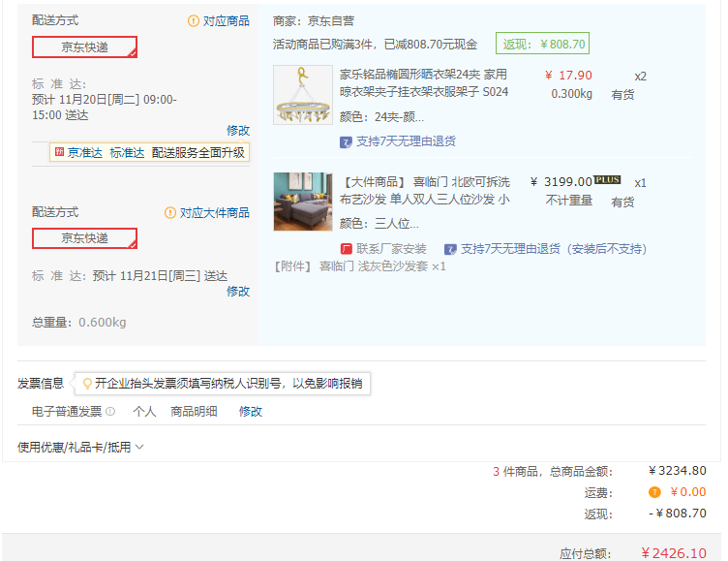Click 修改 to edit invoice info
The width and height of the screenshot is (728, 561).
point(251,412)
